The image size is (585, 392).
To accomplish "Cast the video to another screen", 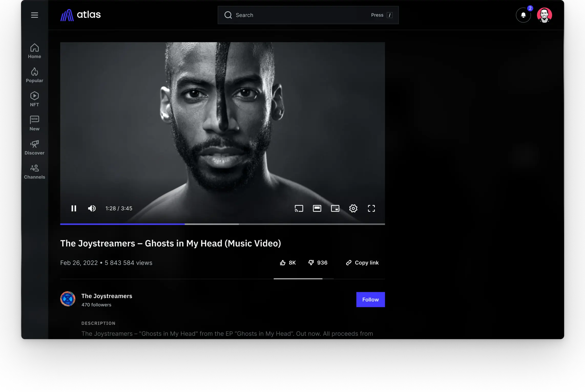I will (299, 208).
